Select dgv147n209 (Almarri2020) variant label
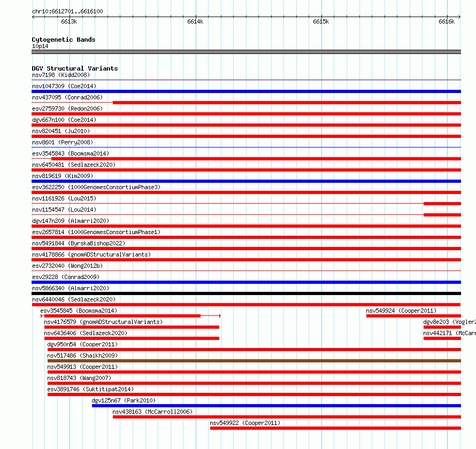The height and width of the screenshot is (449, 476). pos(71,221)
